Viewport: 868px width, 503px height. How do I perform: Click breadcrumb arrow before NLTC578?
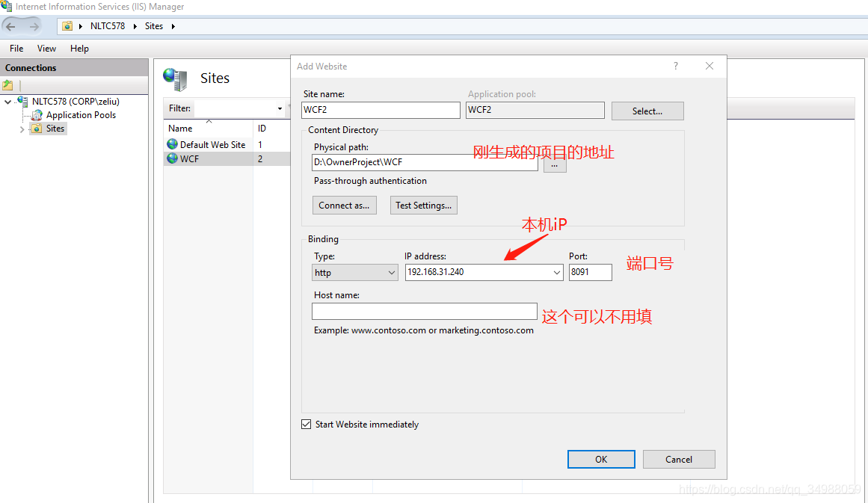pos(81,26)
